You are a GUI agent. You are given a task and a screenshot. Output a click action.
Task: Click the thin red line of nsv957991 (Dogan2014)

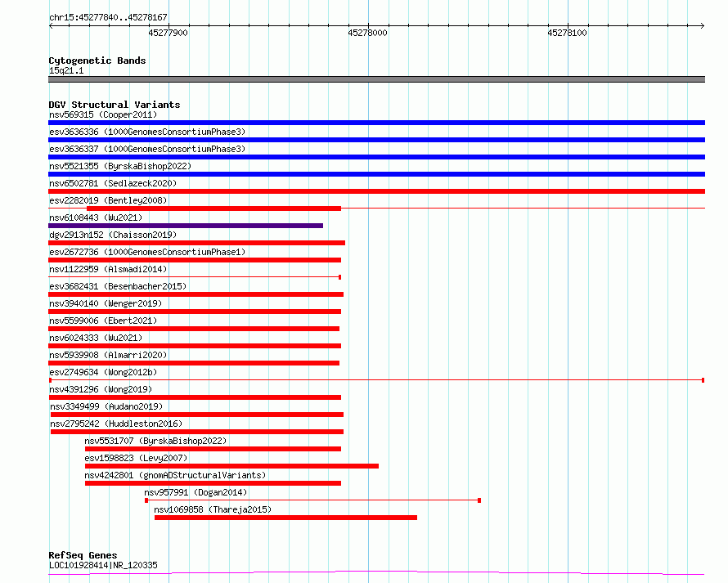pyautogui.click(x=313, y=500)
